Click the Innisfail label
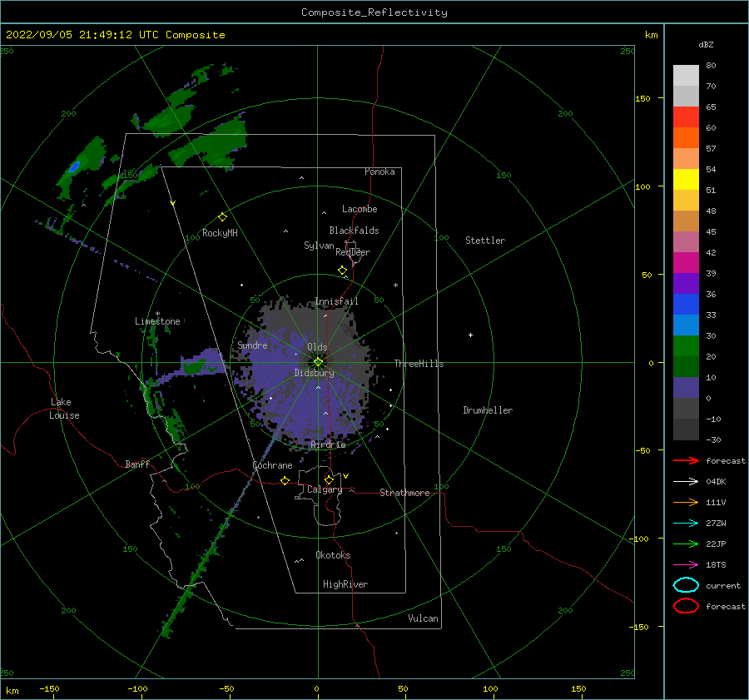 [x=337, y=301]
